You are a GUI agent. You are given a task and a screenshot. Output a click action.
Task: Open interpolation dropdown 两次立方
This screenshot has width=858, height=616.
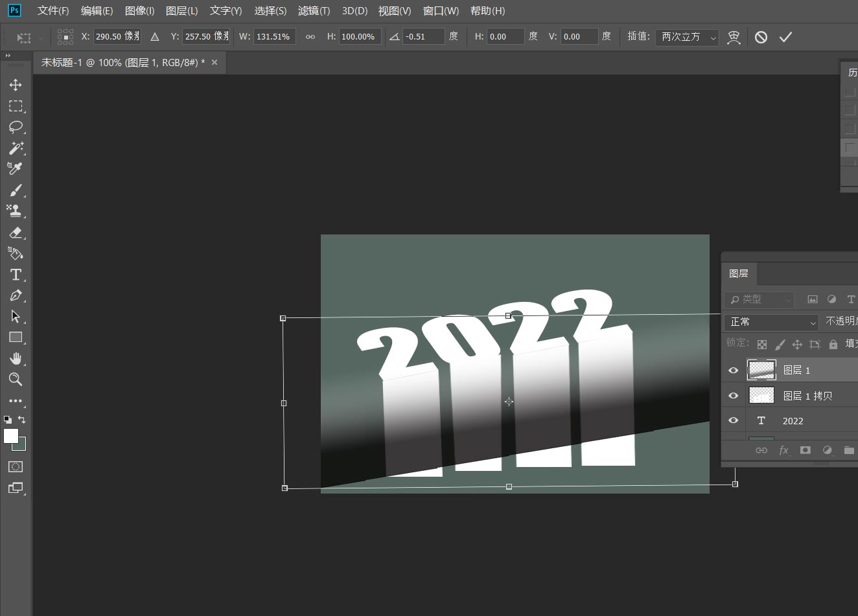click(687, 37)
